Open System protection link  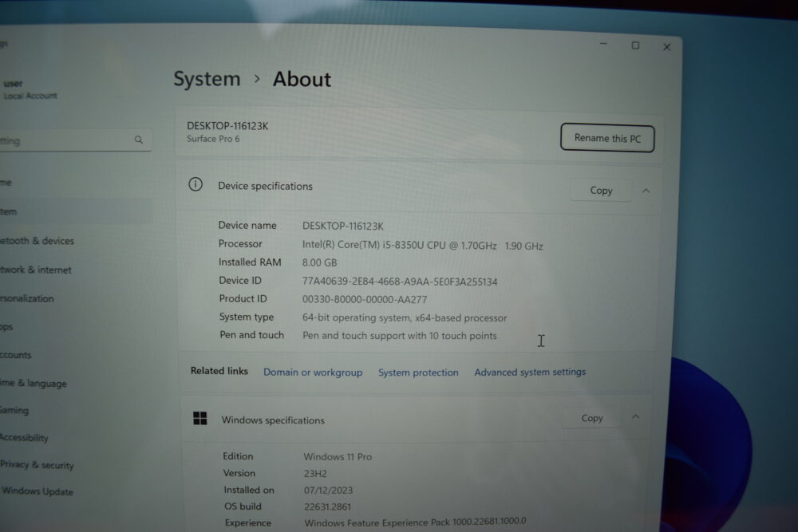click(418, 372)
